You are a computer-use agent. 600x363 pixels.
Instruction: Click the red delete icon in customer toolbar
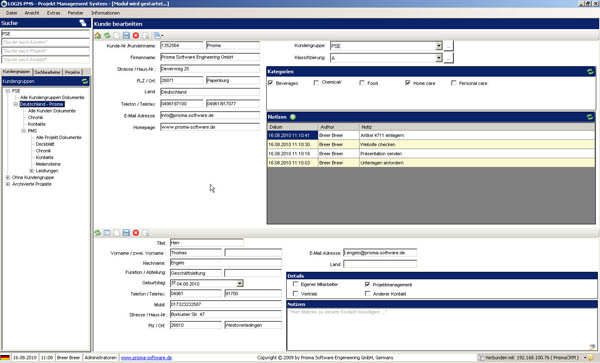point(135,36)
